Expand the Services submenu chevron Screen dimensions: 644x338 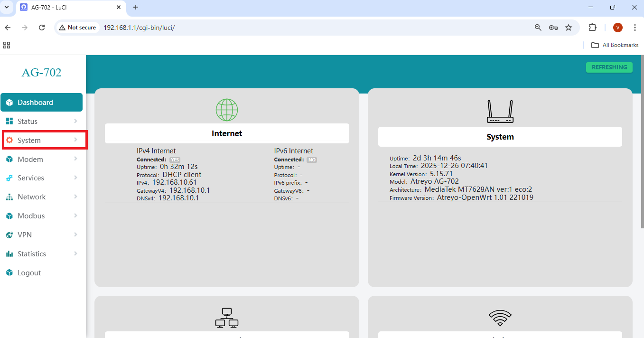tap(75, 178)
